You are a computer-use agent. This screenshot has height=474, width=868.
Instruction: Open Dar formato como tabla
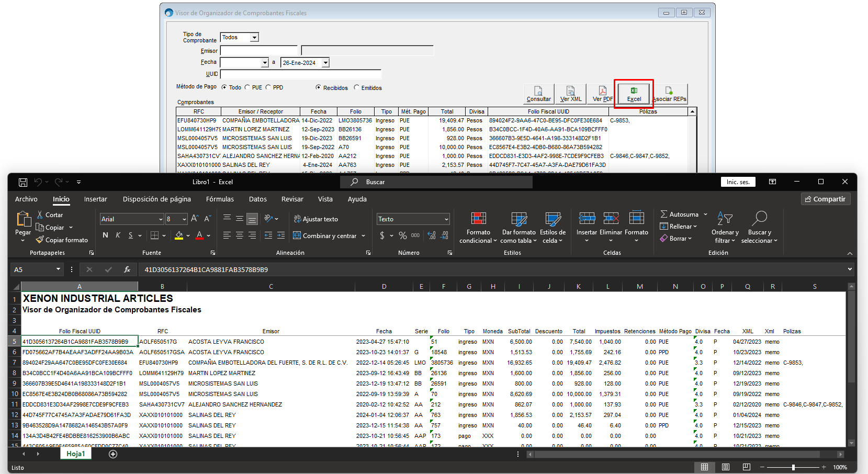click(518, 228)
